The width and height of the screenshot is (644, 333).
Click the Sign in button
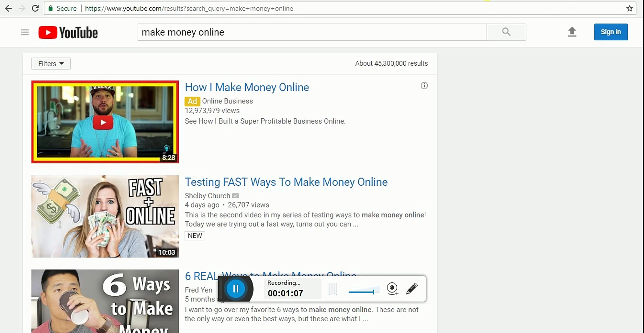coord(611,32)
